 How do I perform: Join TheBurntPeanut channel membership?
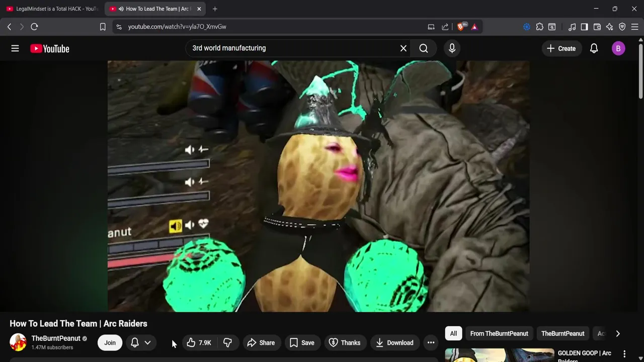110,343
